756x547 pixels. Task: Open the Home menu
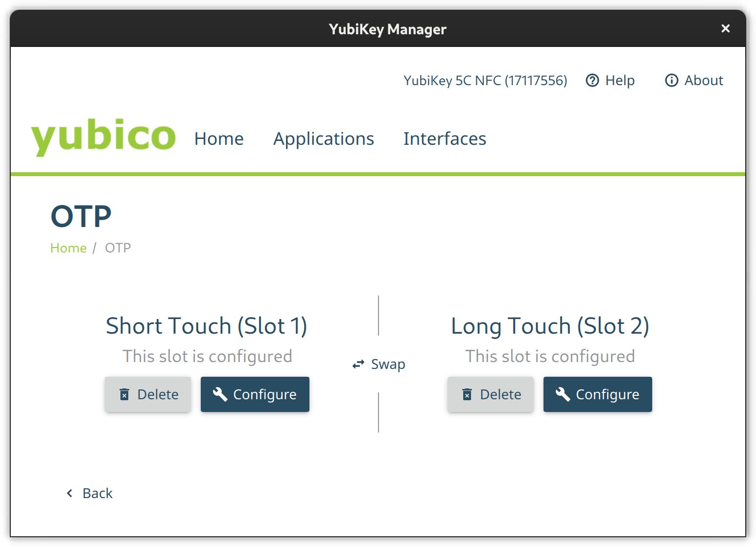219,139
